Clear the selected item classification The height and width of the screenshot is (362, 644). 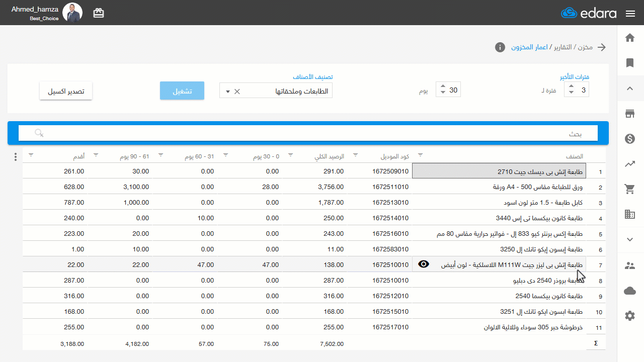(237, 92)
